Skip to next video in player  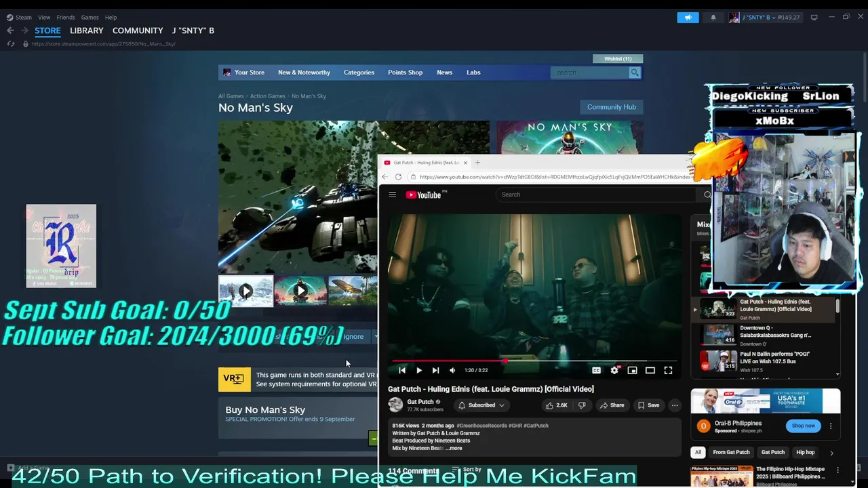pyautogui.click(x=435, y=370)
